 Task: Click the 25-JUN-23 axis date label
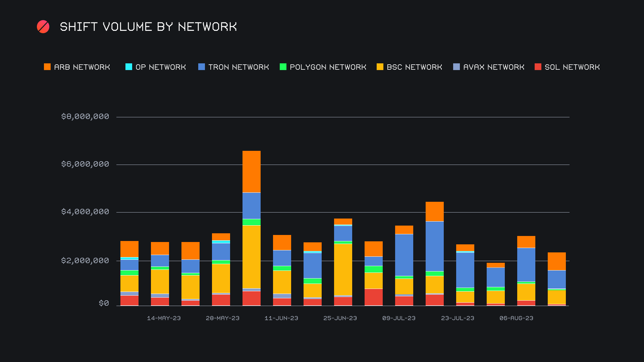coord(340,318)
